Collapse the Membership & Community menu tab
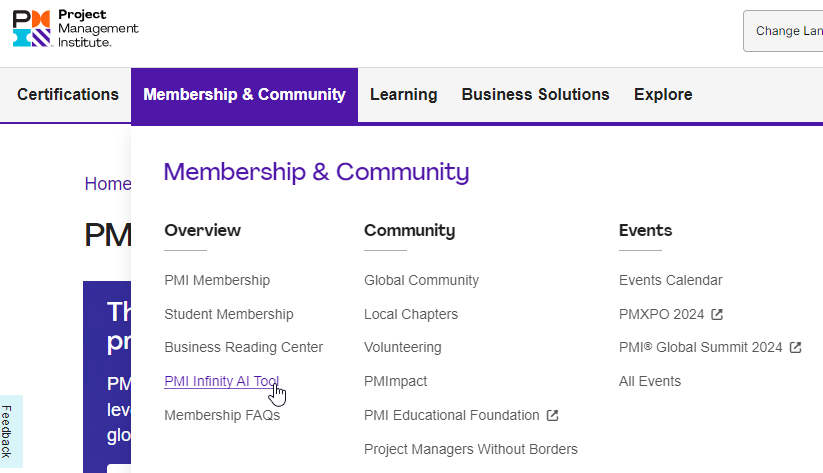The height and width of the screenshot is (473, 823). coord(244,95)
